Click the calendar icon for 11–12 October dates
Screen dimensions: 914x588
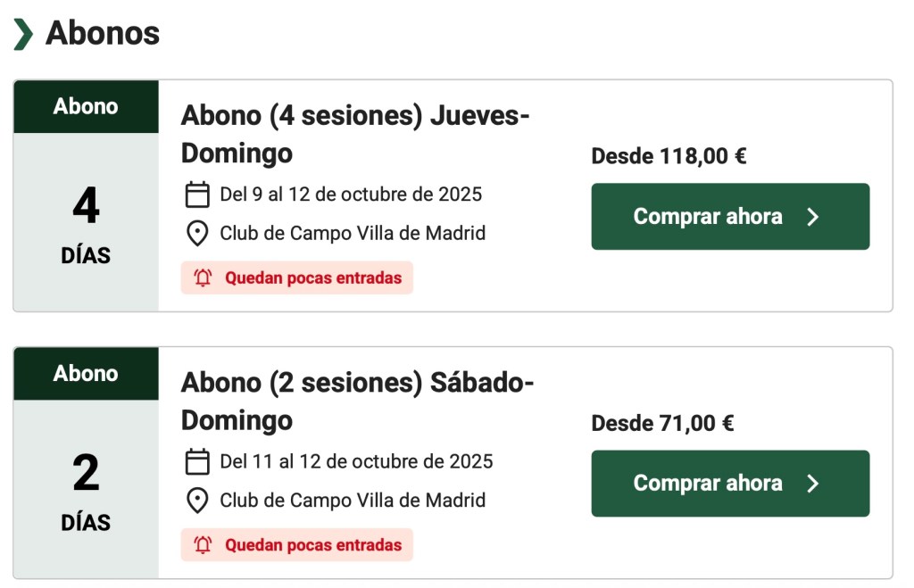tap(196, 461)
